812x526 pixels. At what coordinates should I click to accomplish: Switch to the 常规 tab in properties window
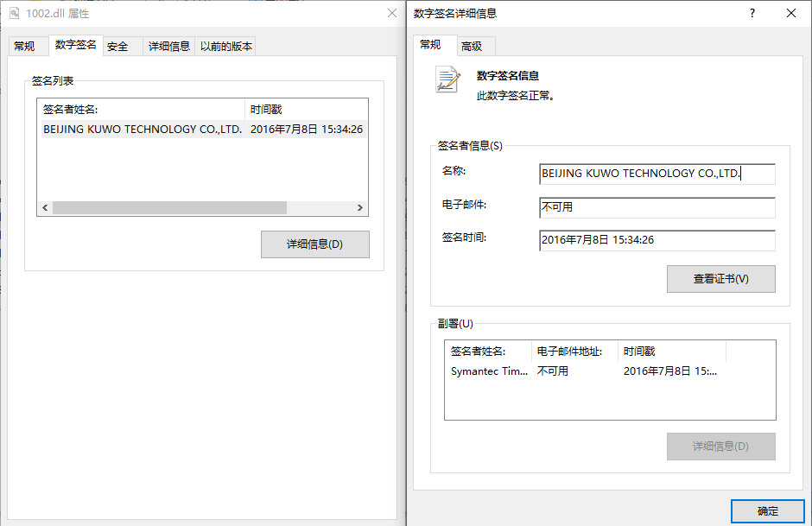tap(24, 47)
